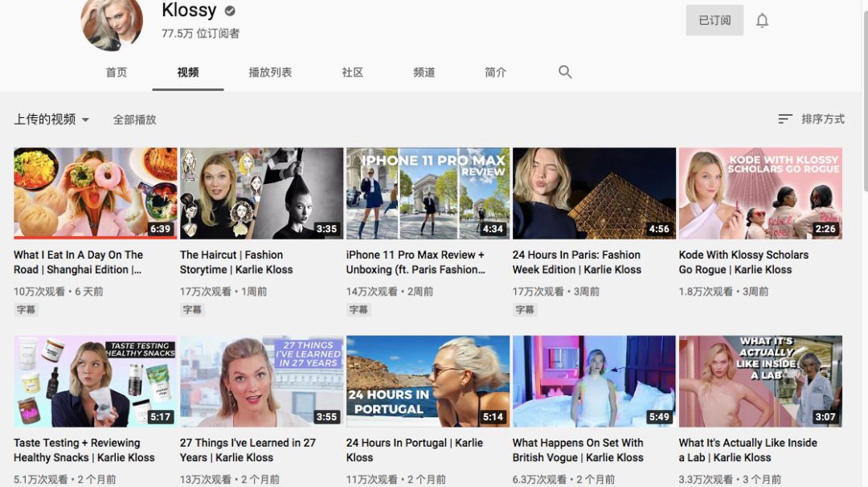Click the 已订阅 subscribed button
The height and width of the screenshot is (487, 868).
(x=714, y=20)
